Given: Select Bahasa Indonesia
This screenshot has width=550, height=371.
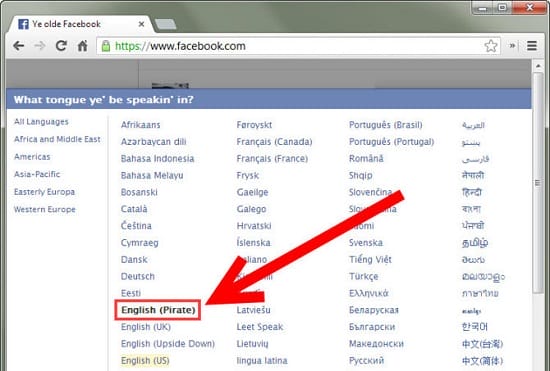Looking at the screenshot, I should click(x=157, y=158).
